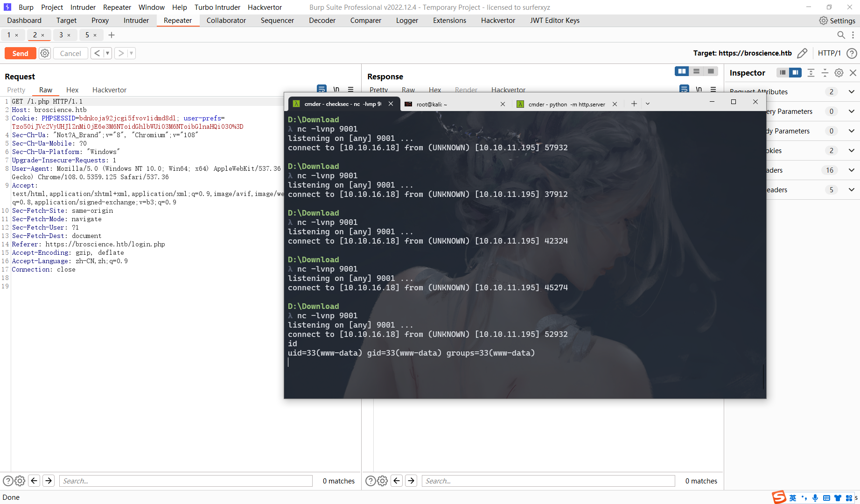This screenshot has width=860, height=504.
Task: Set Inspector to single-column layout
Action: pyautogui.click(x=783, y=72)
